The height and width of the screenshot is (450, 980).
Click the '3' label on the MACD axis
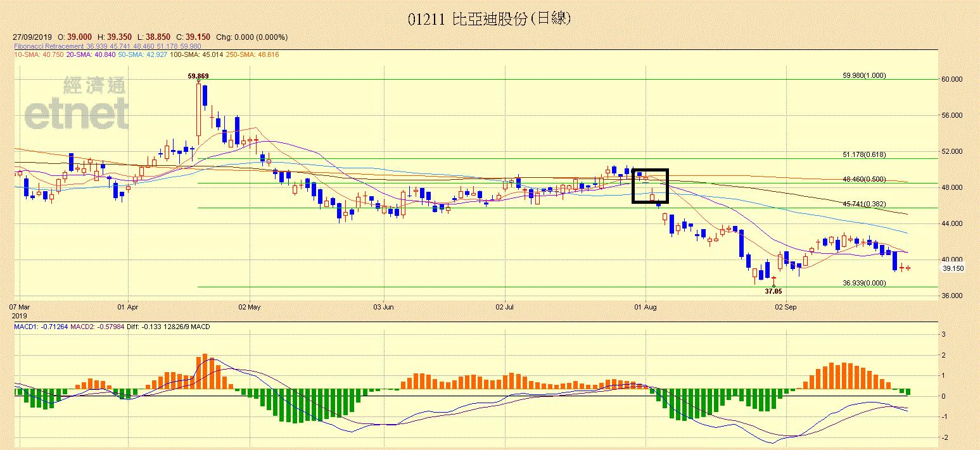click(x=943, y=334)
